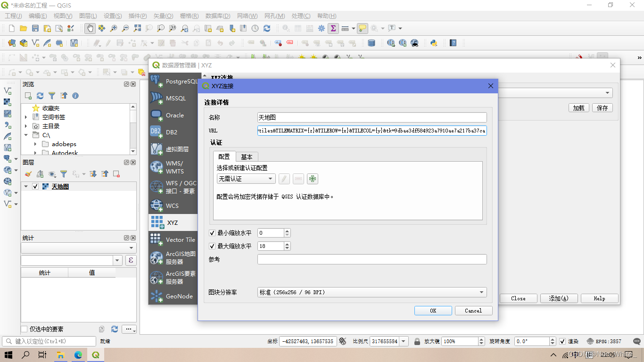The height and width of the screenshot is (362, 644).
Task: Switch to the 配置 authentication tab
Action: pos(224,156)
